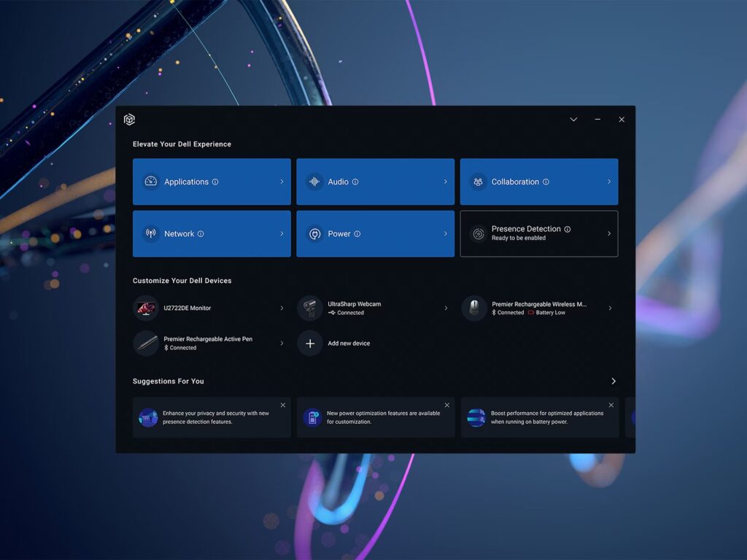Screen dimensions: 747x560
Task: Expand the U2722DE Monitor chevron
Action: click(x=282, y=308)
